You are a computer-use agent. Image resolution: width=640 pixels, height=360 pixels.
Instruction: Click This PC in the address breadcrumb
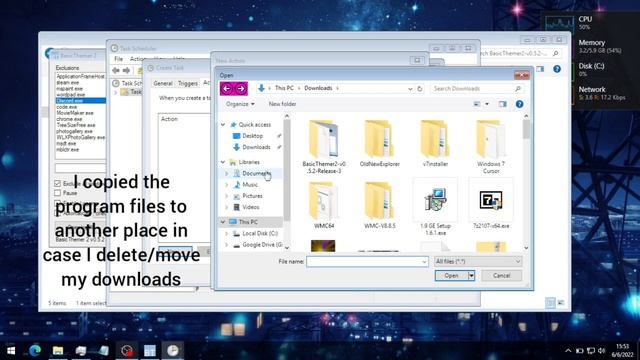(284, 88)
